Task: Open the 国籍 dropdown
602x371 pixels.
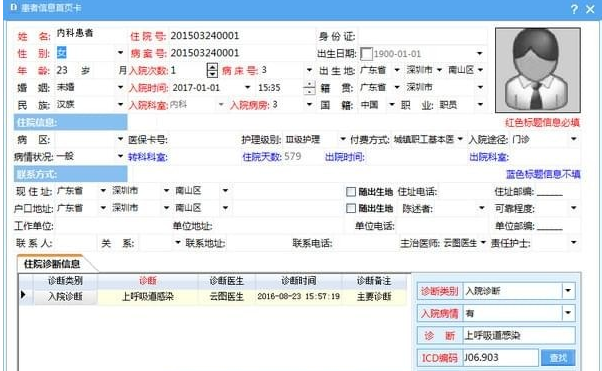Action: pyautogui.click(x=392, y=104)
